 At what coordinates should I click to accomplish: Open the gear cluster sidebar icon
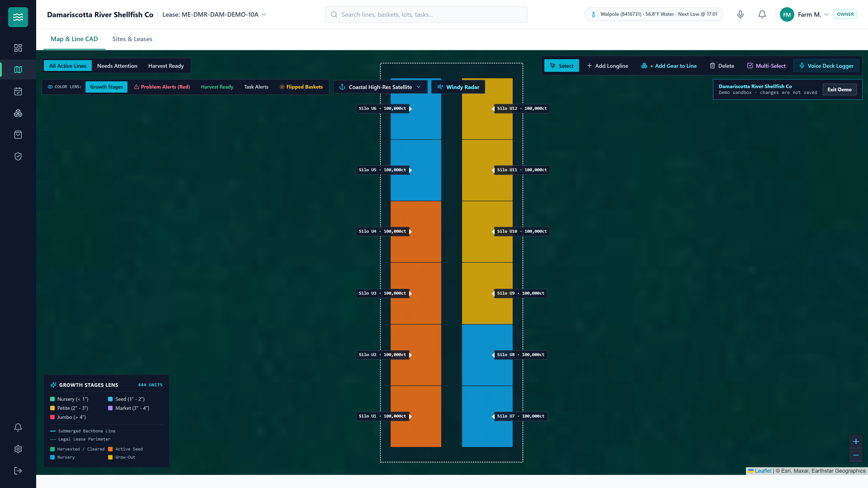(x=18, y=113)
